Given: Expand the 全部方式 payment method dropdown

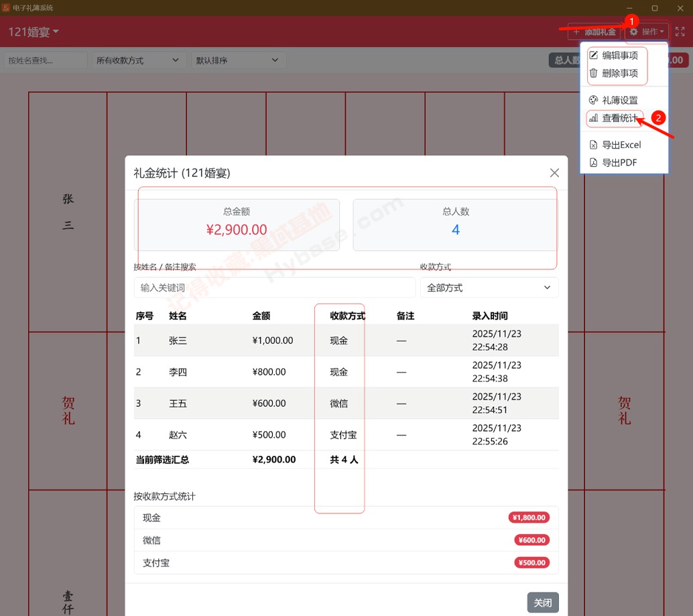Looking at the screenshot, I should (x=489, y=287).
